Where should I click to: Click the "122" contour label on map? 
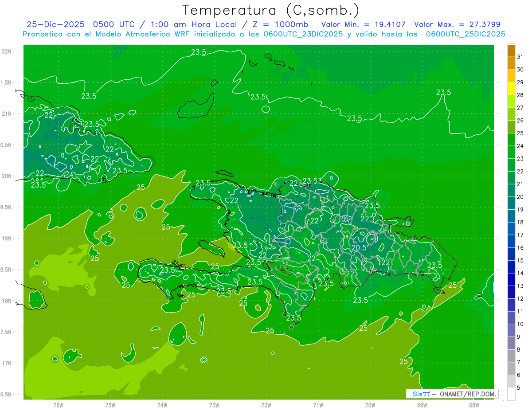pyautogui.click(x=384, y=262)
